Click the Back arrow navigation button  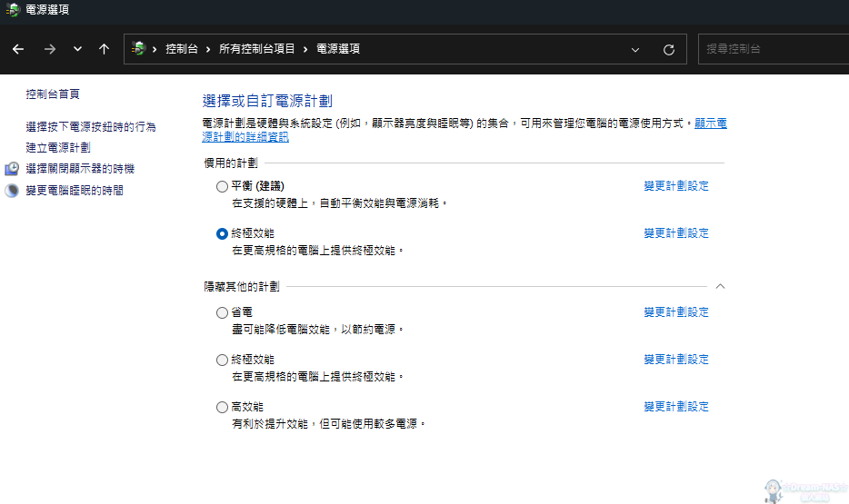[x=18, y=49]
